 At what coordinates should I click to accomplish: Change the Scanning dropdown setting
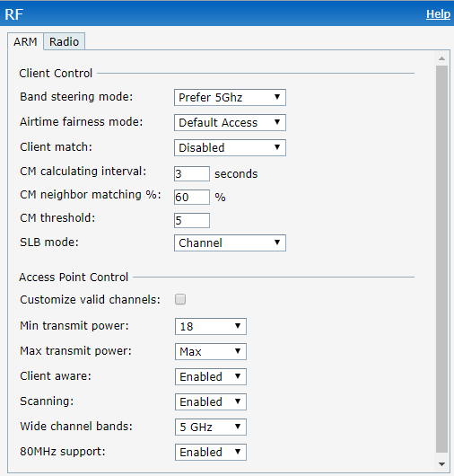(x=211, y=402)
